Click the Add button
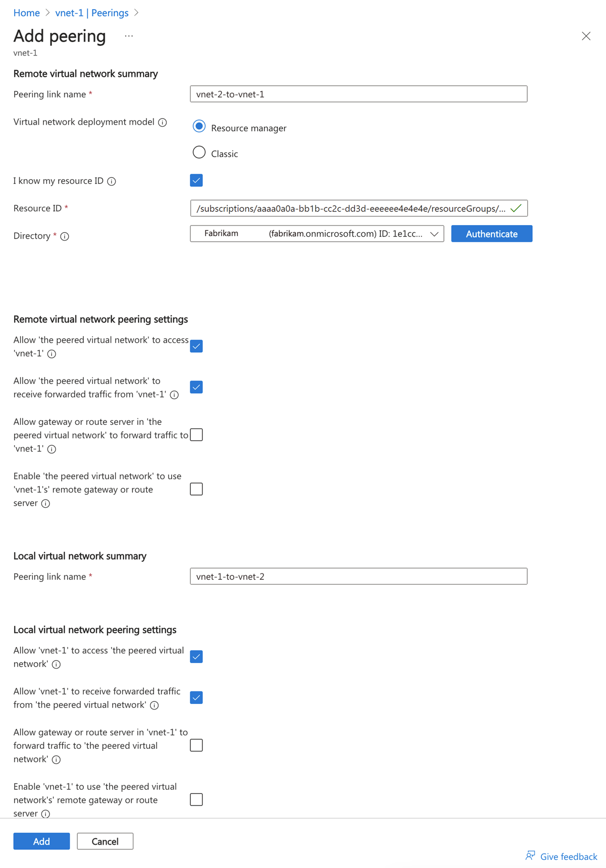 click(41, 841)
